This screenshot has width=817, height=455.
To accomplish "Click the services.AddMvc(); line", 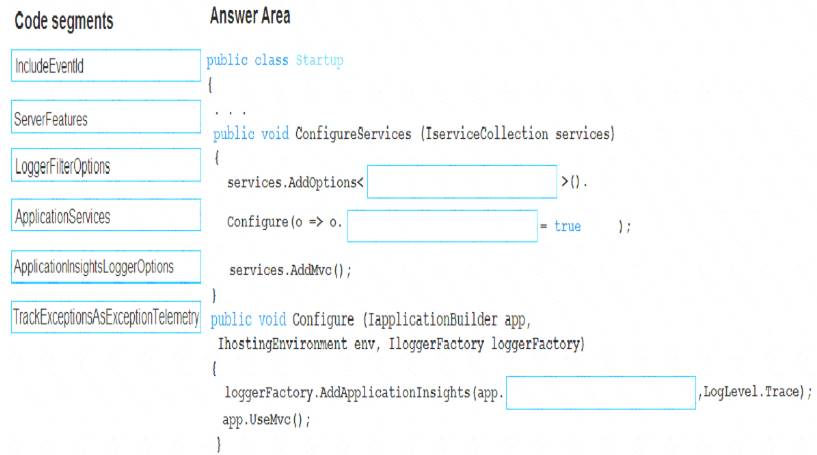I will tap(290, 270).
